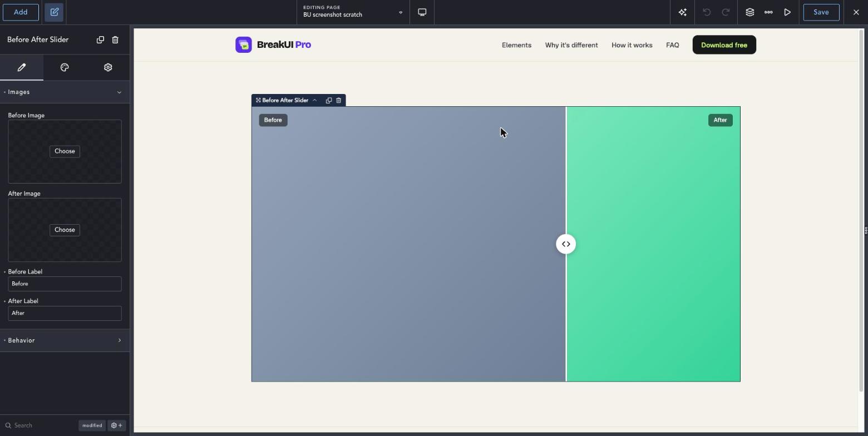Choose a Before Image

[65, 151]
